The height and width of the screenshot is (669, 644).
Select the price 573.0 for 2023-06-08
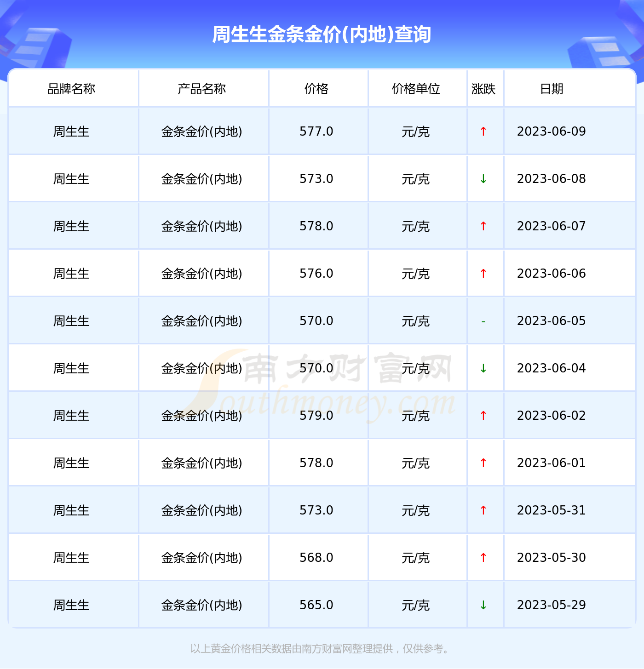[316, 179]
